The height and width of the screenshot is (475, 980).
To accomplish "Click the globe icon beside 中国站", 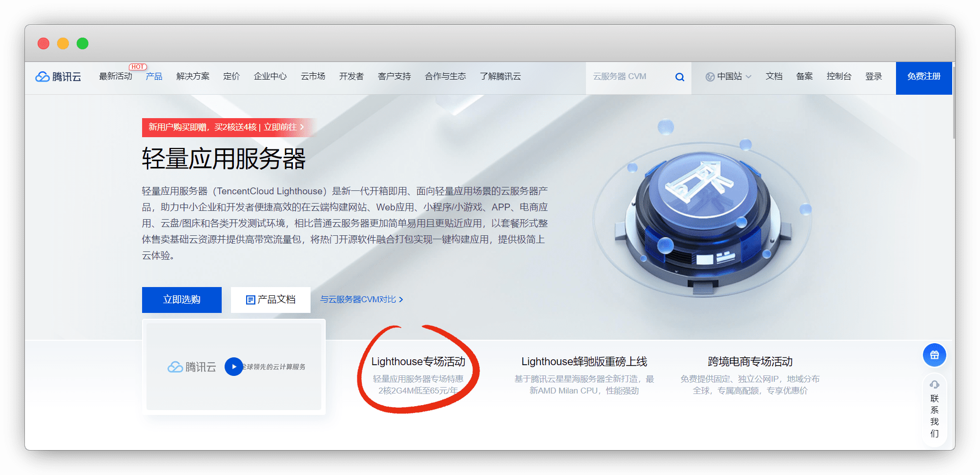I will pyautogui.click(x=710, y=77).
